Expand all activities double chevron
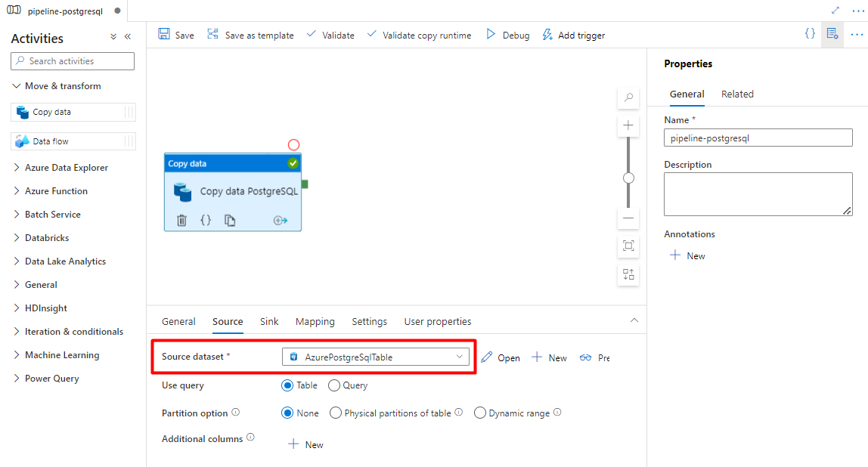Screen dimensions: 868x467 (x=113, y=36)
